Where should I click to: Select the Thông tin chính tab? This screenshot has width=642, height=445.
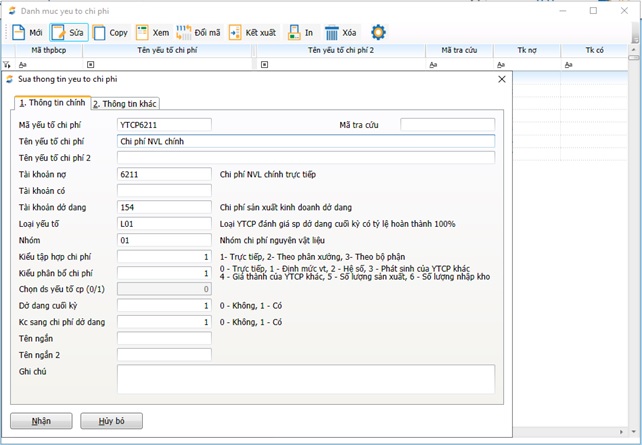coord(51,102)
